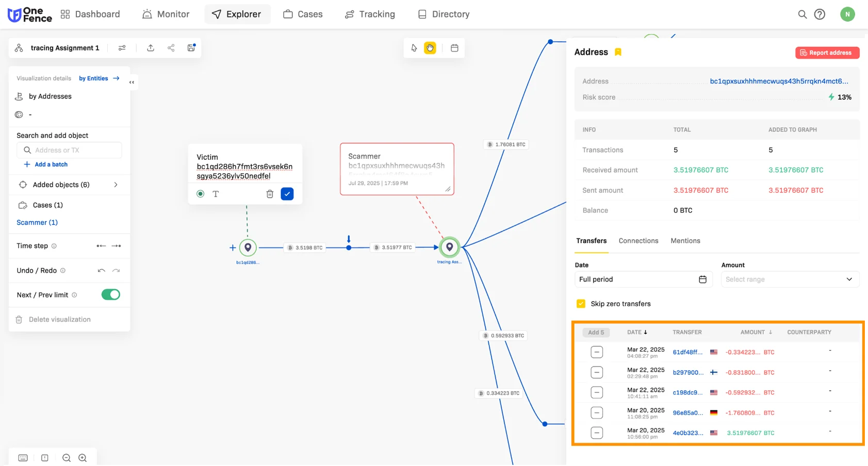Screen dimensions: 868x466
Task: Share the tracing Assignment 1 visualization
Action: pyautogui.click(x=171, y=48)
